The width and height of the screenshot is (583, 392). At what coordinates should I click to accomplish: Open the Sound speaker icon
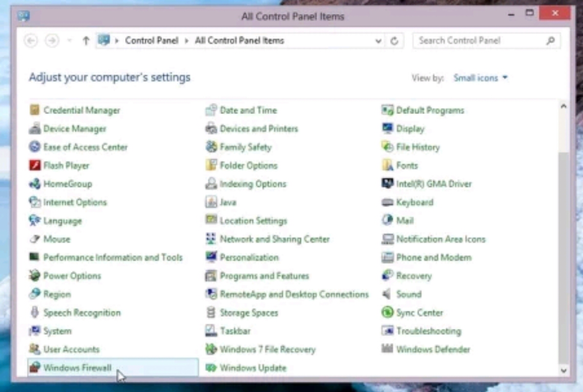point(388,294)
